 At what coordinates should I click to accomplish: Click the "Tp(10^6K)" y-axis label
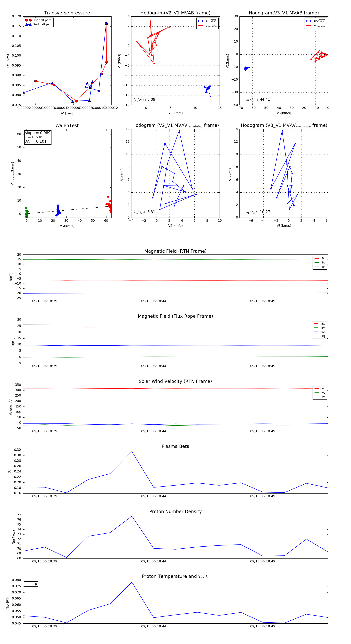7,602
